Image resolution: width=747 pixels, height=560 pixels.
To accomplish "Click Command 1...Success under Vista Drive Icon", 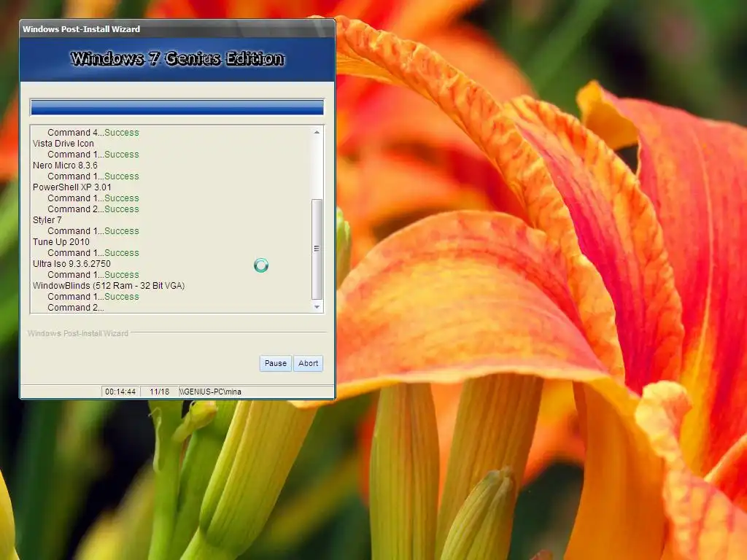I will 93,155.
